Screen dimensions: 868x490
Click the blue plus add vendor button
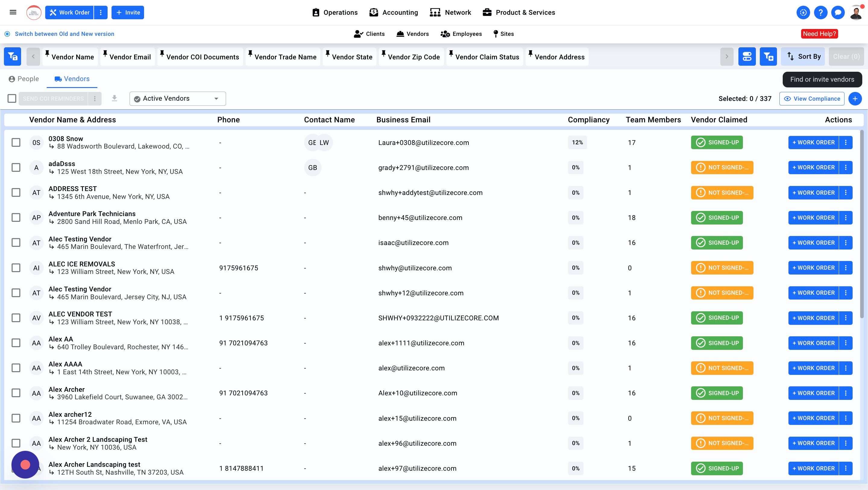pyautogui.click(x=855, y=99)
